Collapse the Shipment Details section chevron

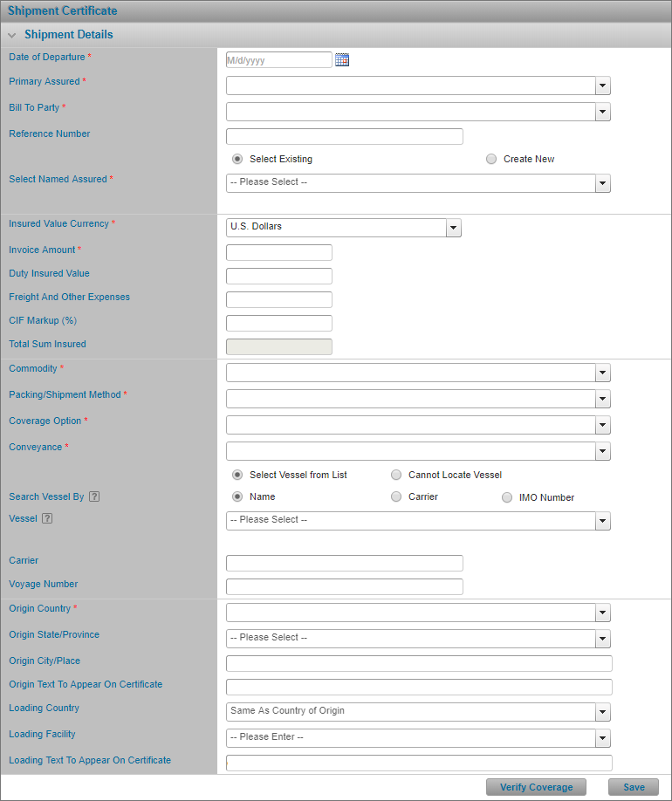pyautogui.click(x=11, y=35)
